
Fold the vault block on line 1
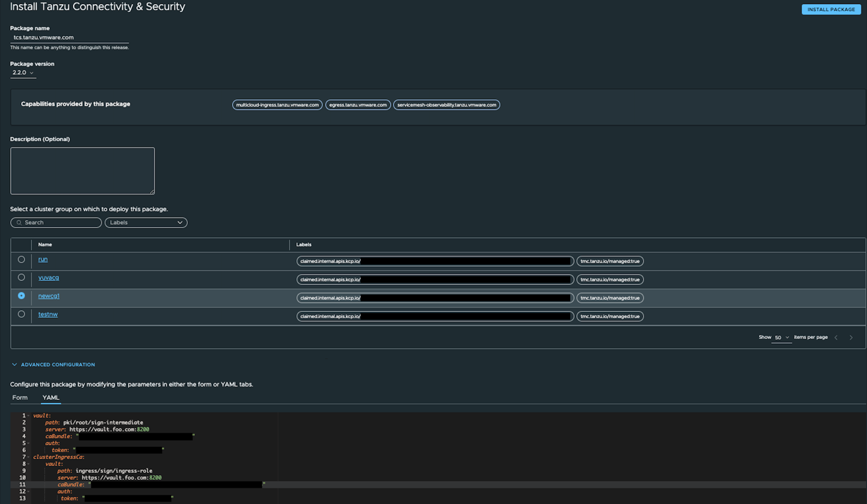tap(28, 415)
